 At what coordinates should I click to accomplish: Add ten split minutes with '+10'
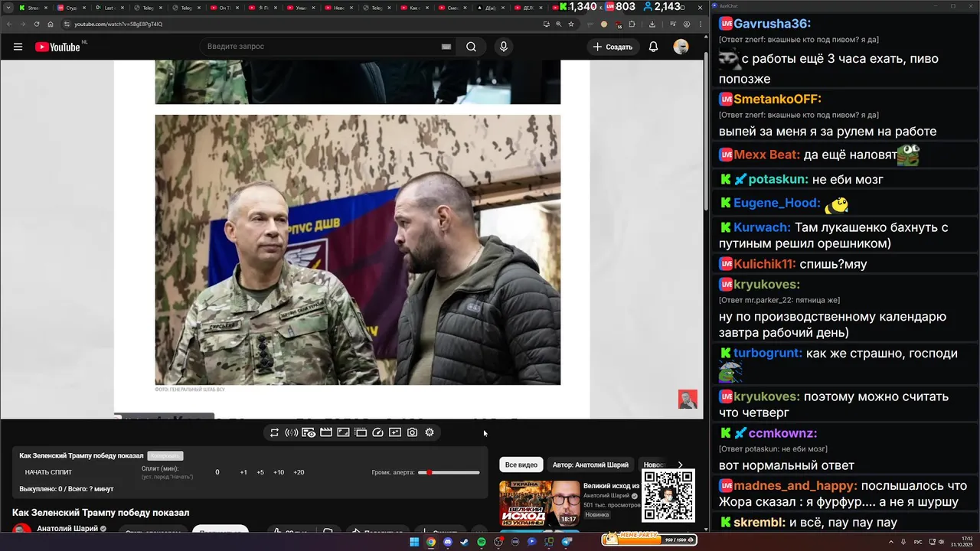coord(279,472)
